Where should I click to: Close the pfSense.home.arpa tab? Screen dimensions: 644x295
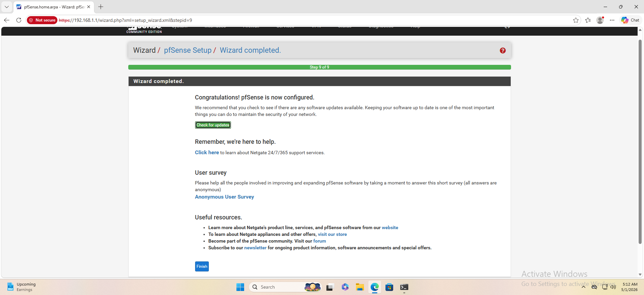pyautogui.click(x=89, y=7)
